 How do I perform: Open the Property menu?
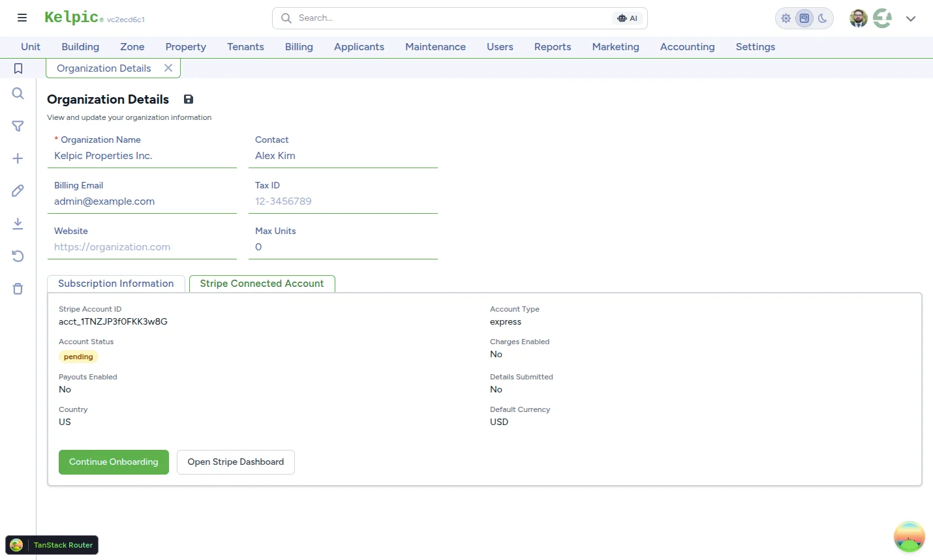186,47
